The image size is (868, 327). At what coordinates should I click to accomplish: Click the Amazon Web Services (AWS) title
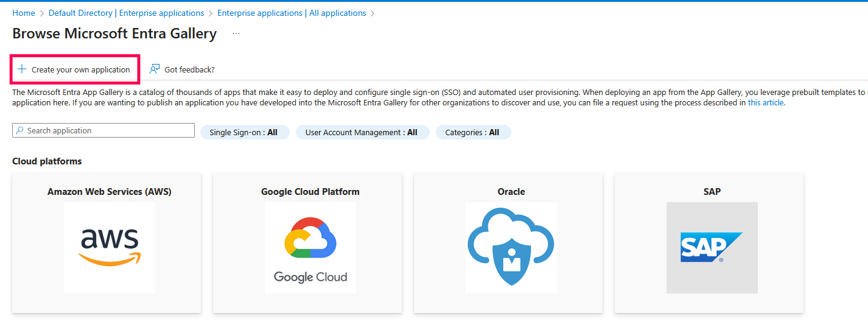pyautogui.click(x=110, y=191)
